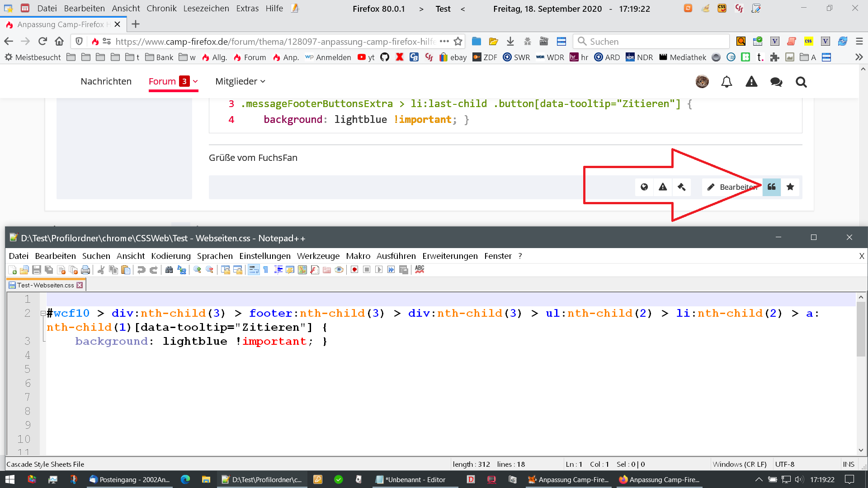The height and width of the screenshot is (488, 868).
Task: Start macro recording in Notepad++
Action: pos(354,270)
